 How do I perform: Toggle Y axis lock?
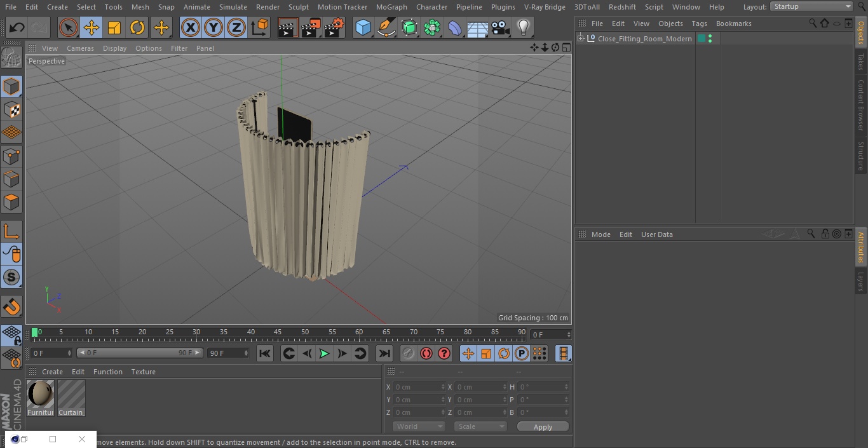[x=214, y=28]
